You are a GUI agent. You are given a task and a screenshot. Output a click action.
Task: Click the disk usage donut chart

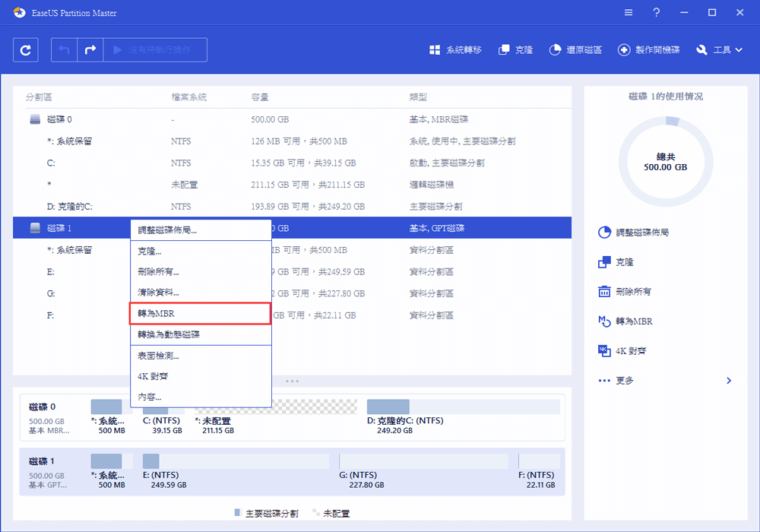pos(666,163)
